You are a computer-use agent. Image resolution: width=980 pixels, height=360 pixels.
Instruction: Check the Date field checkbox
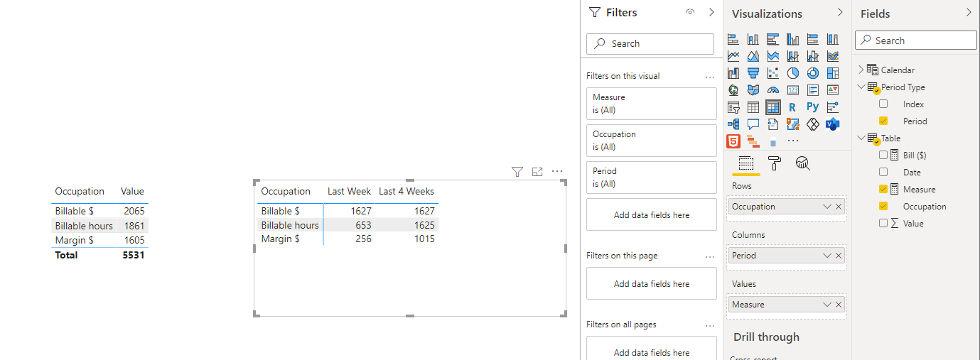883,172
